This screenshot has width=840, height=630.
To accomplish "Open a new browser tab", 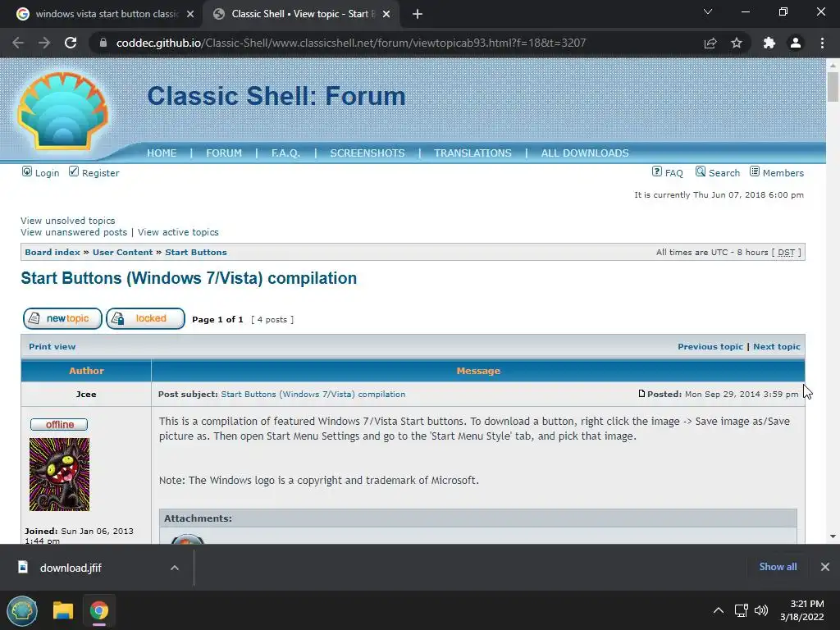I will point(418,14).
